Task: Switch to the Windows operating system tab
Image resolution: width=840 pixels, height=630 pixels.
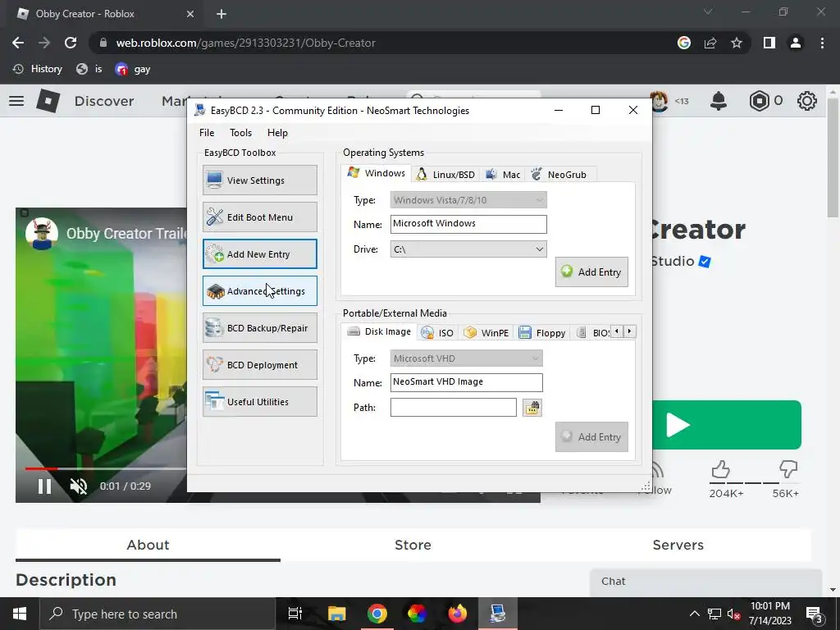Action: tap(376, 173)
